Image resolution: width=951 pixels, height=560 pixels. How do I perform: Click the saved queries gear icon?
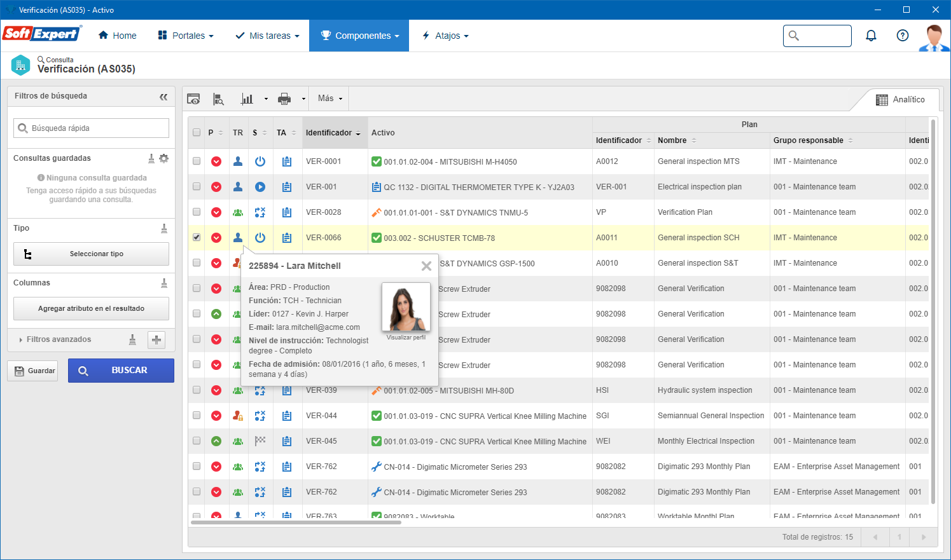point(164,158)
